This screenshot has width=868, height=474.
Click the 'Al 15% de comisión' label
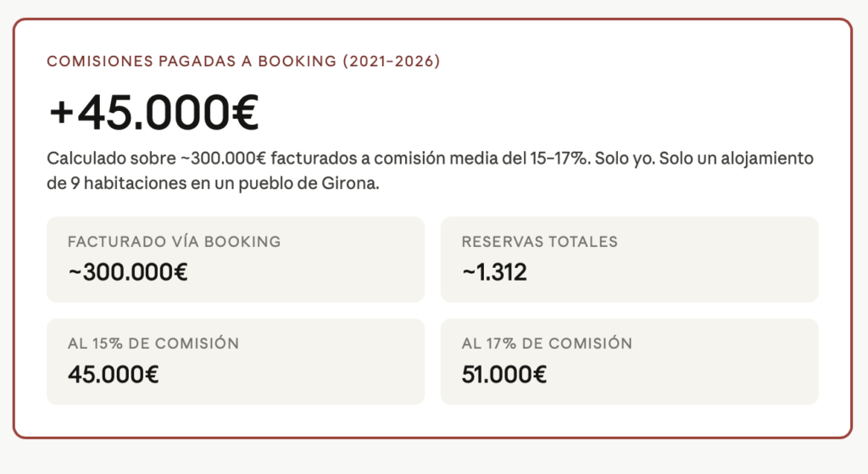(153, 343)
